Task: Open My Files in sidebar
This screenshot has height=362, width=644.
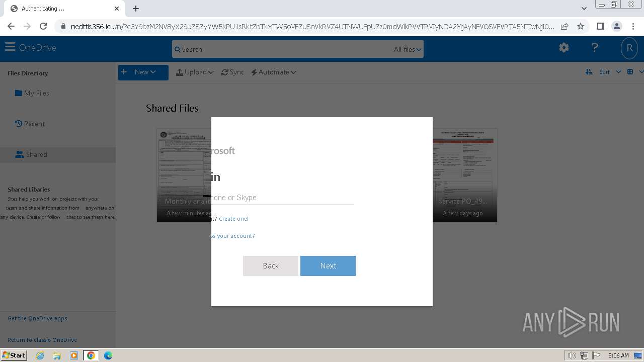Action: coord(32,93)
